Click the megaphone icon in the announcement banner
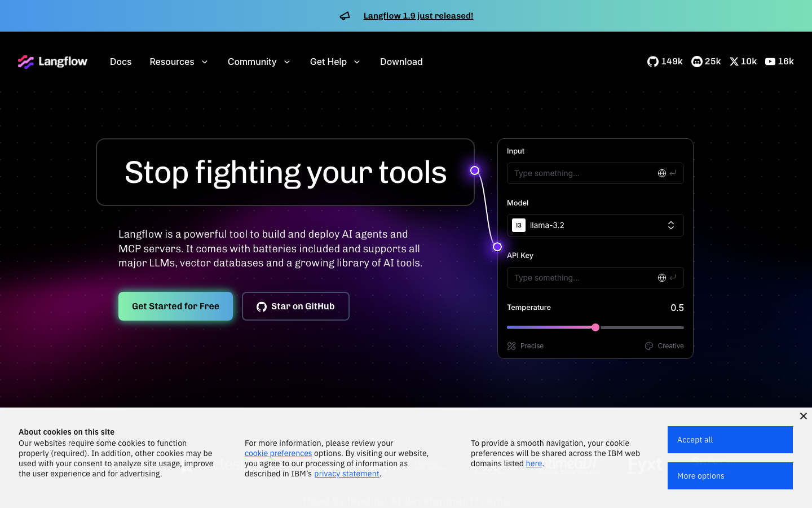 [x=345, y=16]
